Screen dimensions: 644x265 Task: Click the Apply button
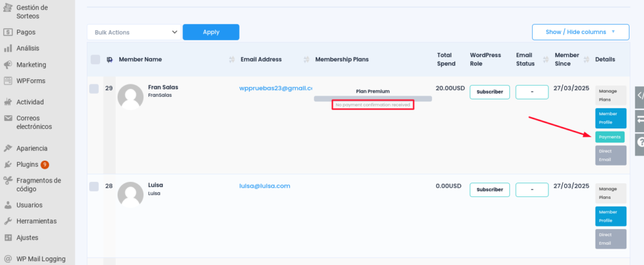(211, 32)
